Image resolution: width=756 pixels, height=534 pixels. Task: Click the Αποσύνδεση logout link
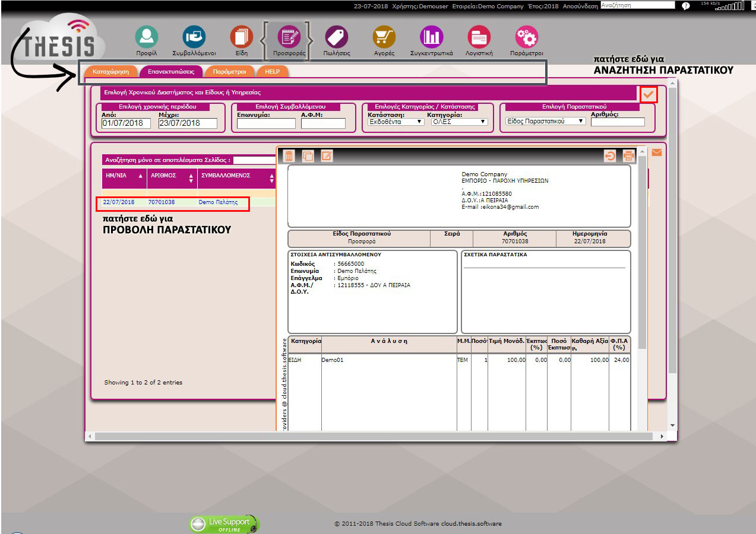pos(580,5)
